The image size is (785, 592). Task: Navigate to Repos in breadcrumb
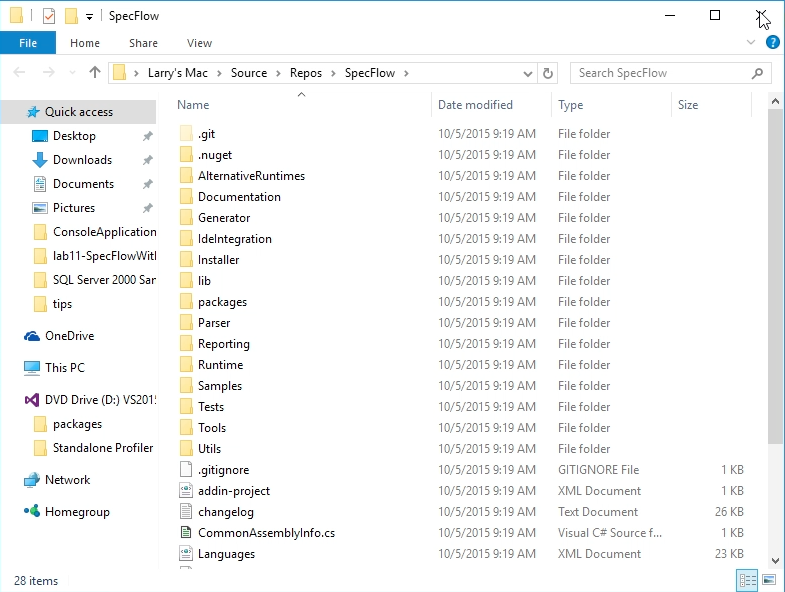[x=306, y=73]
